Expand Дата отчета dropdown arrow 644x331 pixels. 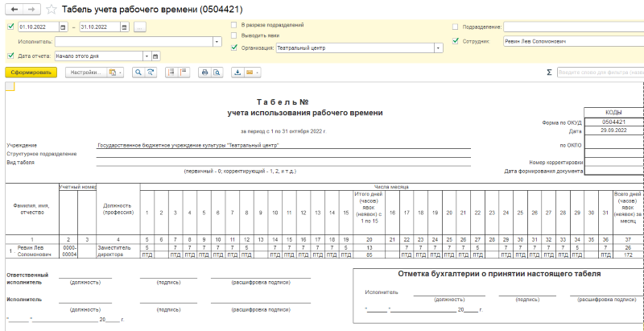(147, 56)
